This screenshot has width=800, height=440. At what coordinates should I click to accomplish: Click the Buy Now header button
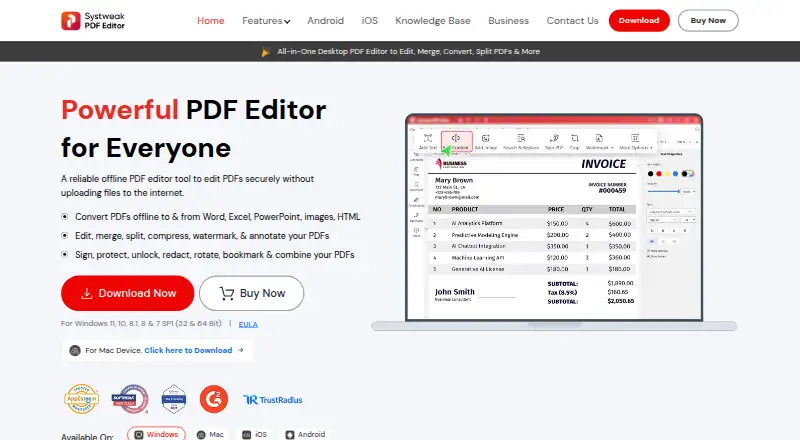click(x=708, y=20)
